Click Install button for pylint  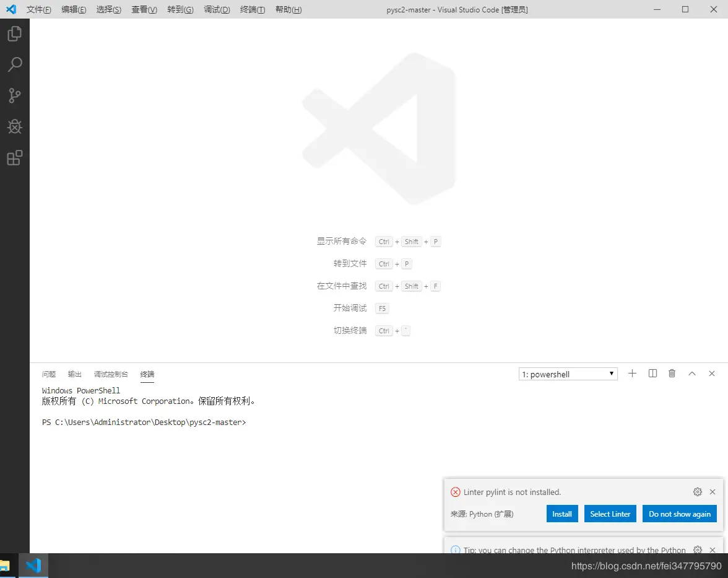coord(562,514)
